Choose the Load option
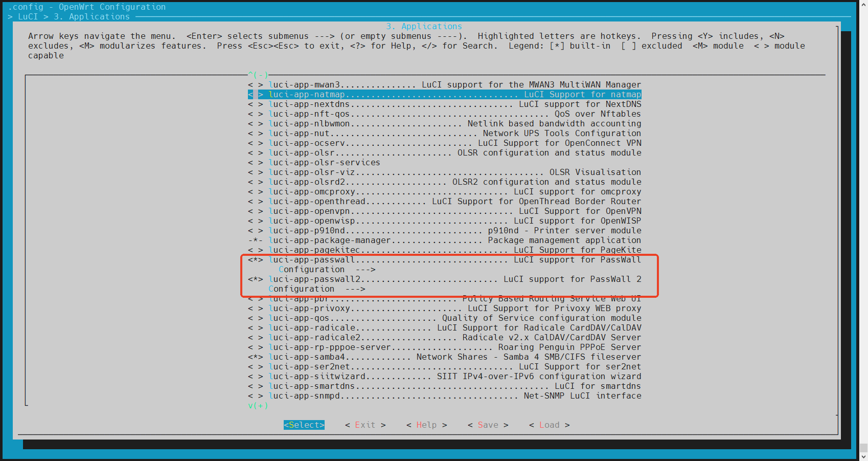The width and height of the screenshot is (868, 461). pyautogui.click(x=549, y=425)
